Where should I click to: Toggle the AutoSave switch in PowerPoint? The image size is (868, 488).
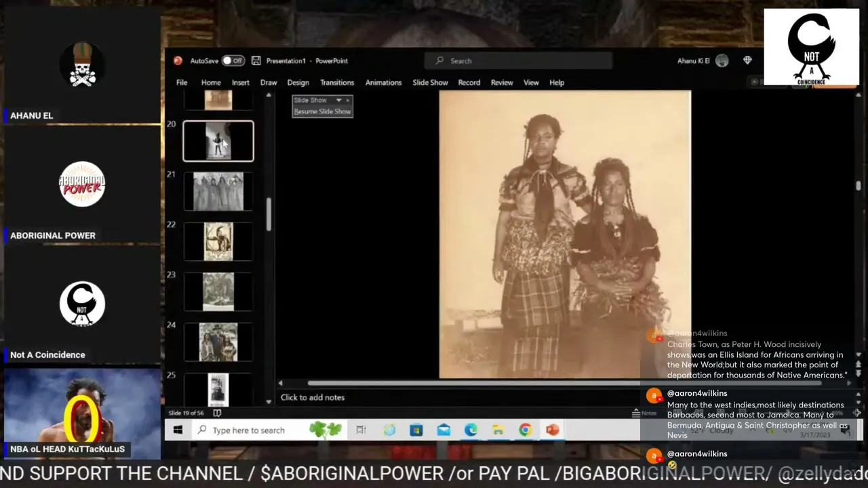[x=233, y=61]
